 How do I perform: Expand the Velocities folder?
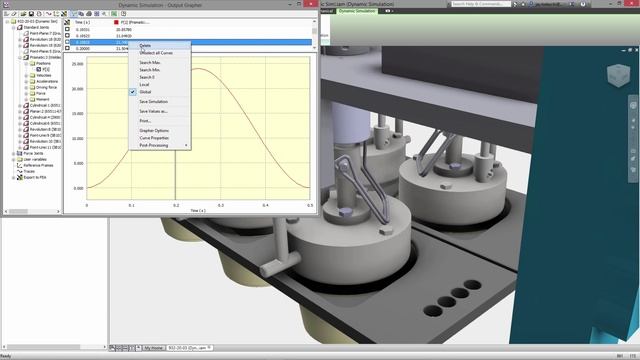click(27, 76)
